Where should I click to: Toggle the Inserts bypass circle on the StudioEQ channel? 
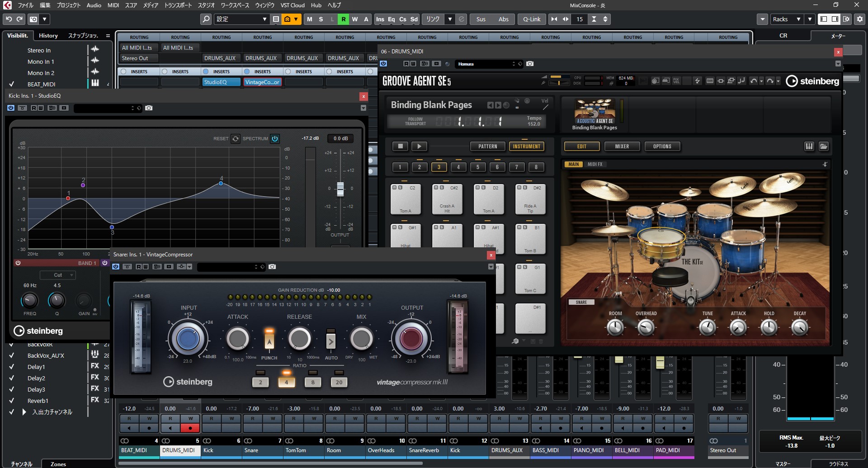point(206,71)
